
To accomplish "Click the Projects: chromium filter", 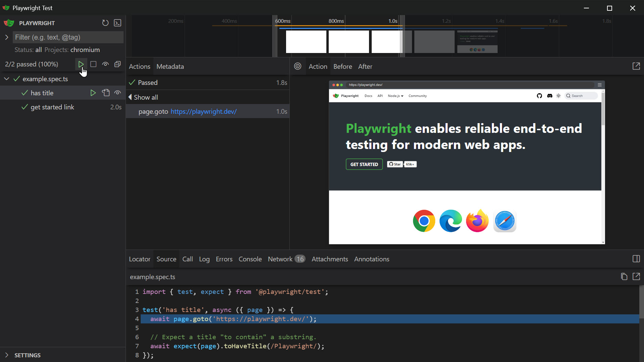I will click(x=72, y=50).
